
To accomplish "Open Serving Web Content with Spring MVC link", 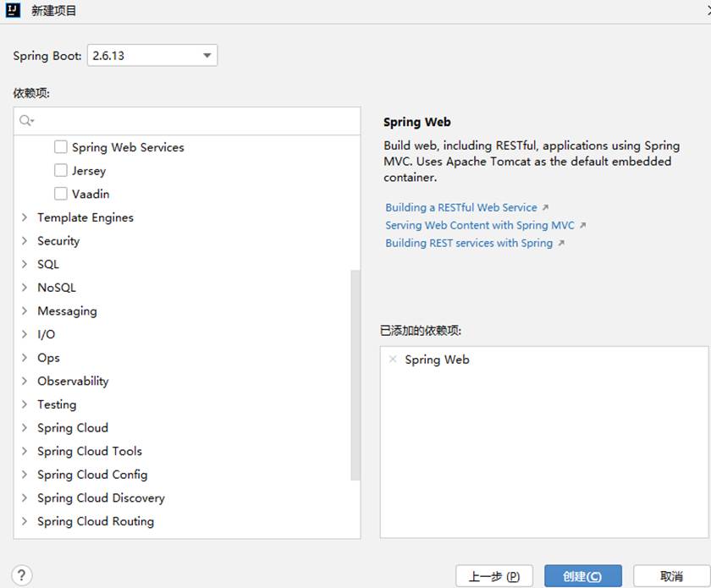I will tap(480, 225).
